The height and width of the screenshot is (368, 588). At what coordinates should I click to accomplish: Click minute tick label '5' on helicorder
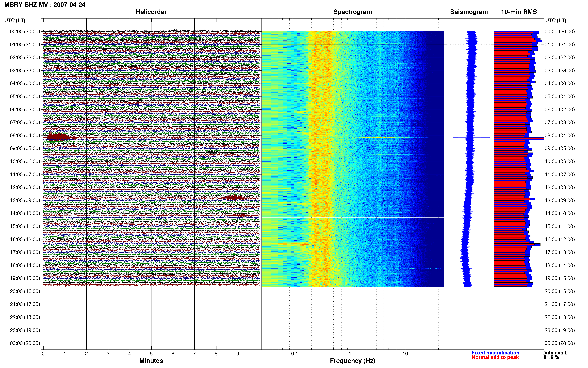click(x=151, y=354)
